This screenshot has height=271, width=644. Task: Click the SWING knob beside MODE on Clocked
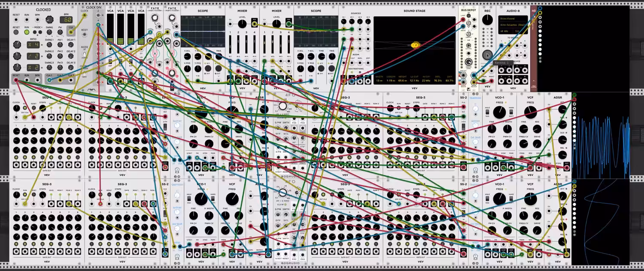49,32
